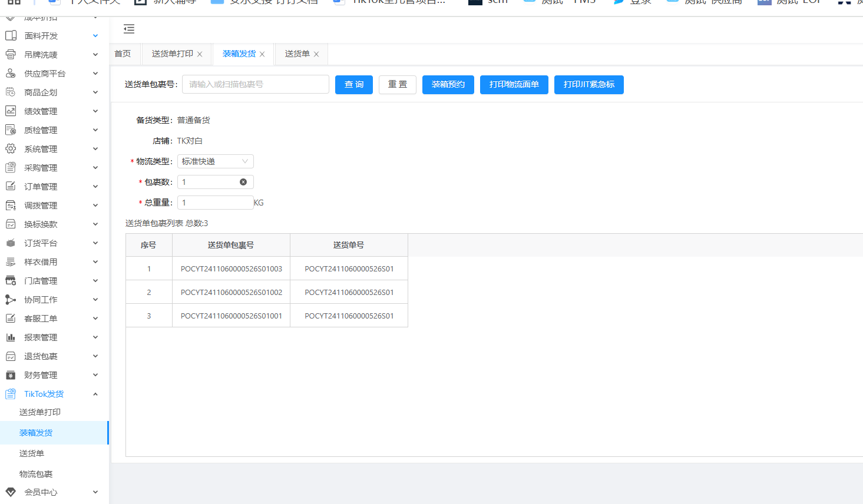Close the 送货单 tab
Screen dimensions: 863x504
(x=316, y=54)
